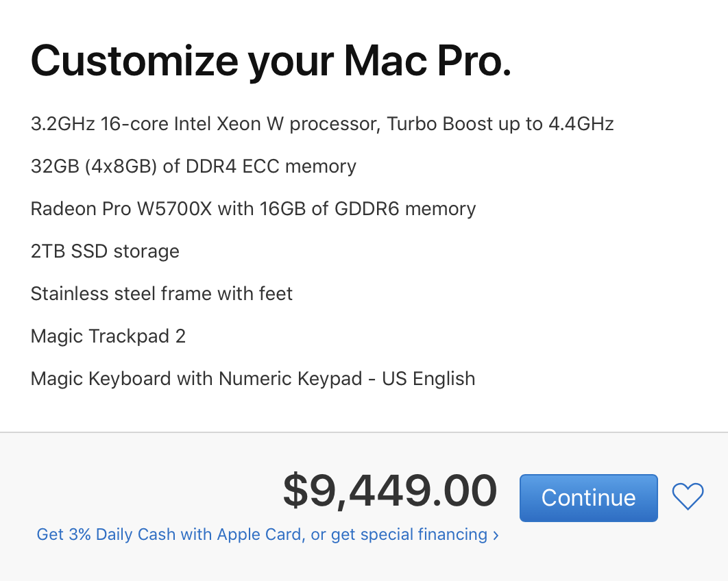Click the US English keyboard language text
728x581 pixels.
coord(428,379)
